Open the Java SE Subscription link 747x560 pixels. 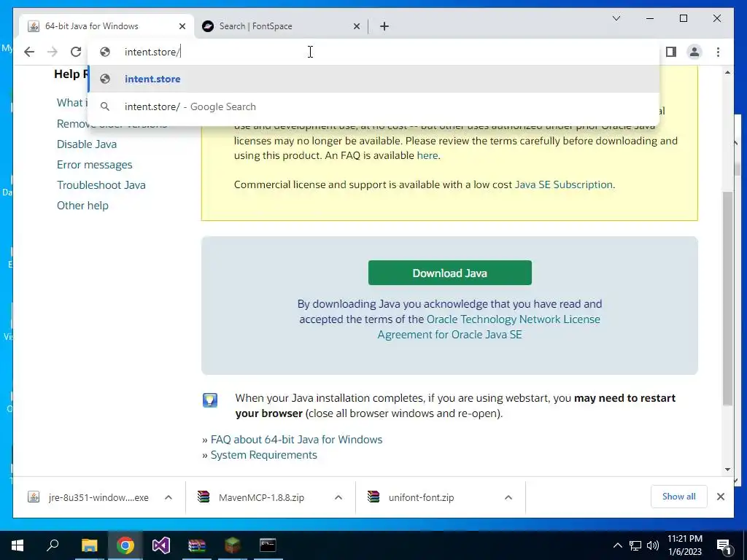click(564, 184)
